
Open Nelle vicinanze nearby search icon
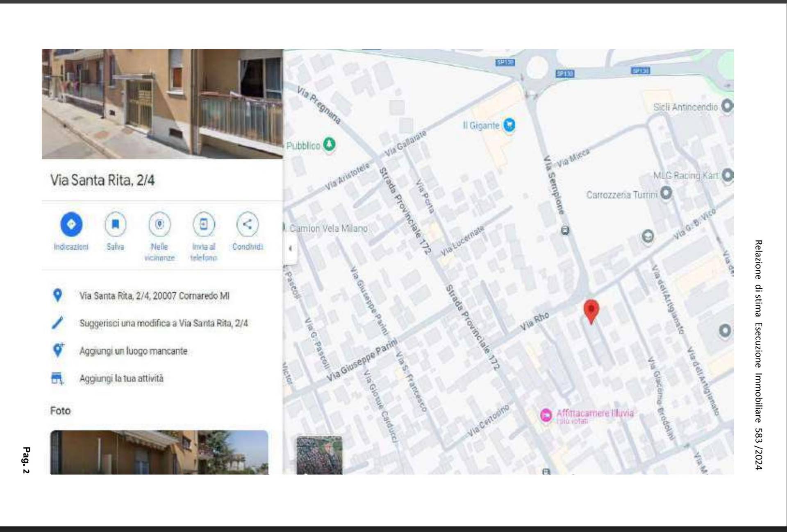click(159, 224)
